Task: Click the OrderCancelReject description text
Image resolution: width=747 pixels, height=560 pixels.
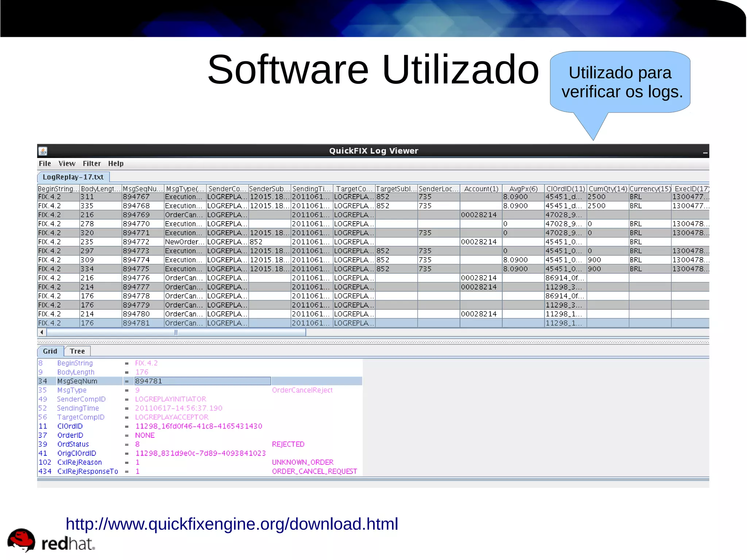Action: [302, 390]
